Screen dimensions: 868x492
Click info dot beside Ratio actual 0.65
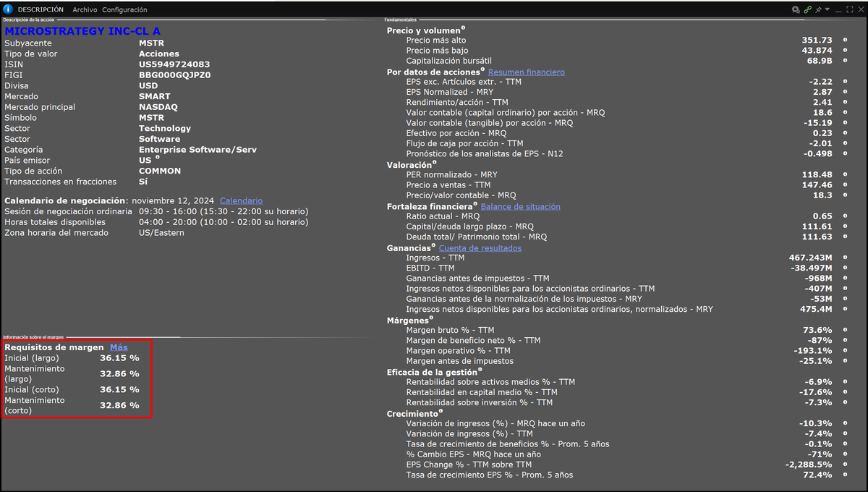click(x=844, y=216)
